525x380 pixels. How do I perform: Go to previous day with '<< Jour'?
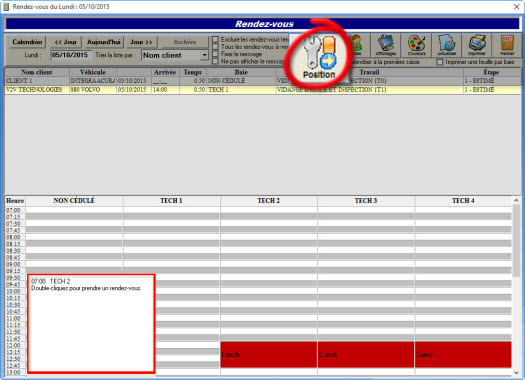tap(65, 42)
